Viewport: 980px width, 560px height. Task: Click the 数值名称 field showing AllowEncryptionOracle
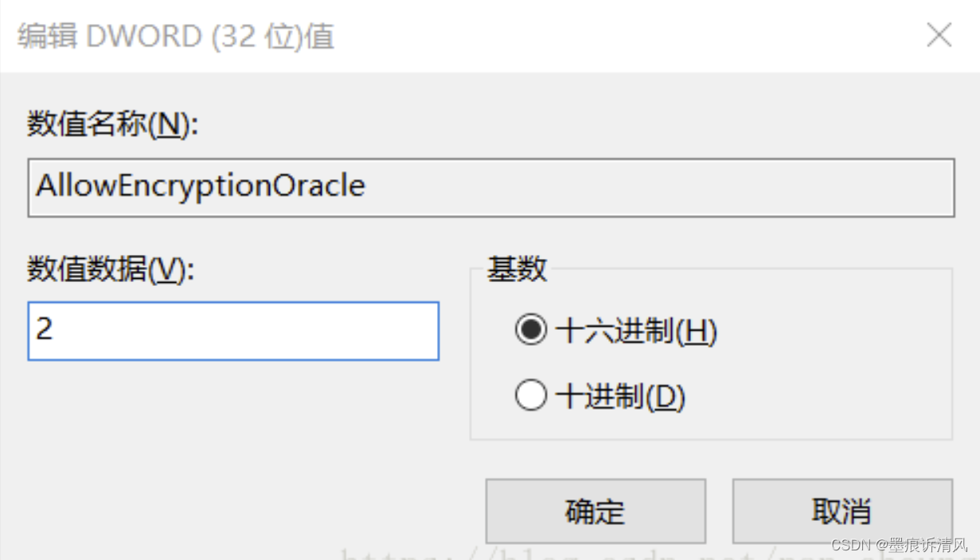coord(491,188)
